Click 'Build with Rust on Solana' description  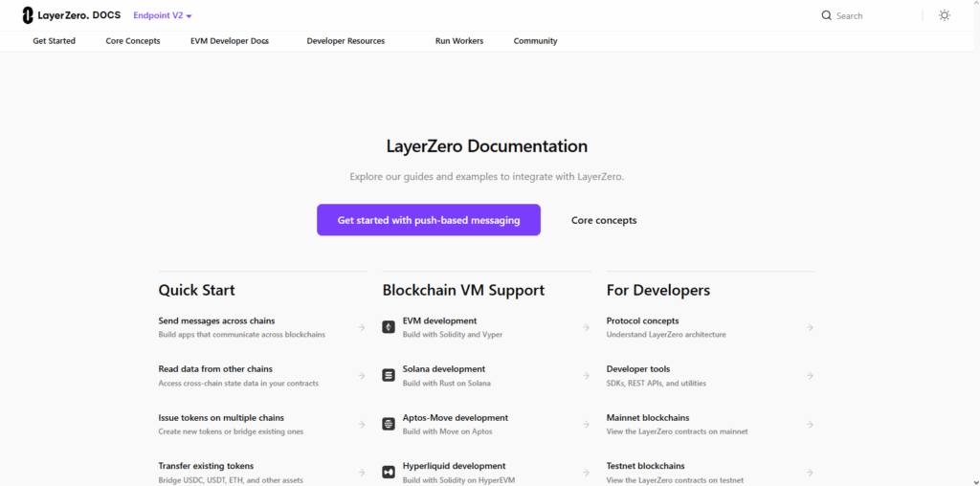[446, 384]
